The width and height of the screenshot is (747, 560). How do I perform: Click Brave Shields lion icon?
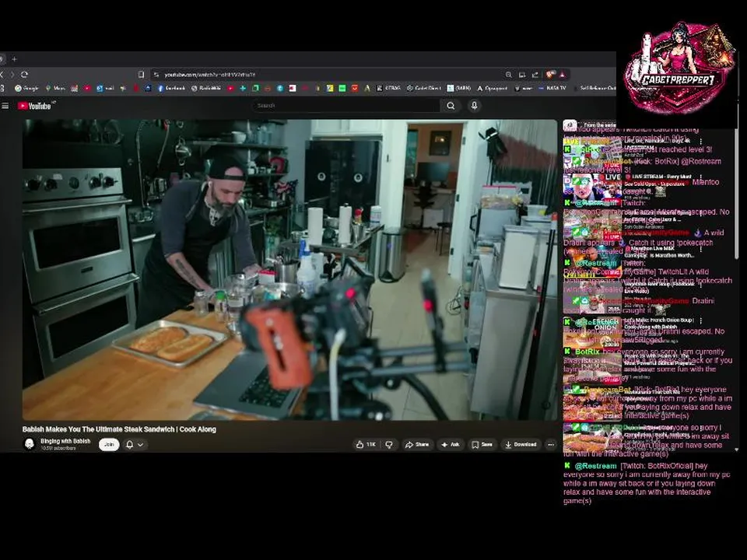(x=550, y=75)
